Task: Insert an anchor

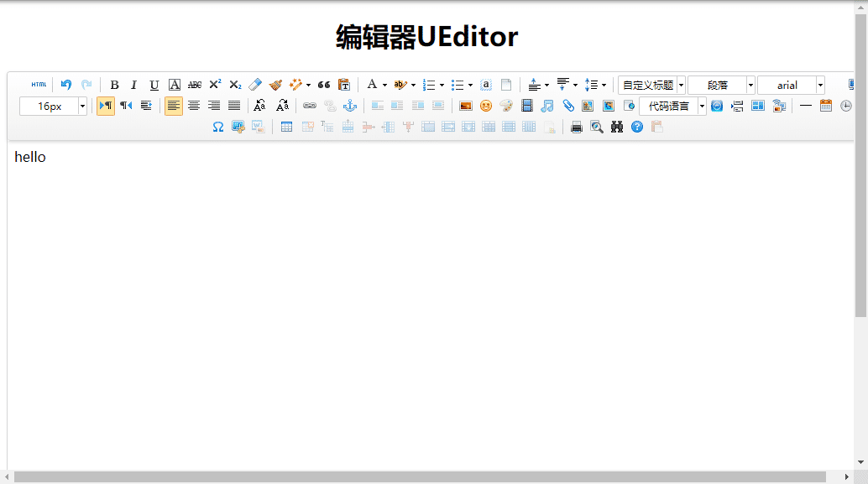Action: point(350,106)
